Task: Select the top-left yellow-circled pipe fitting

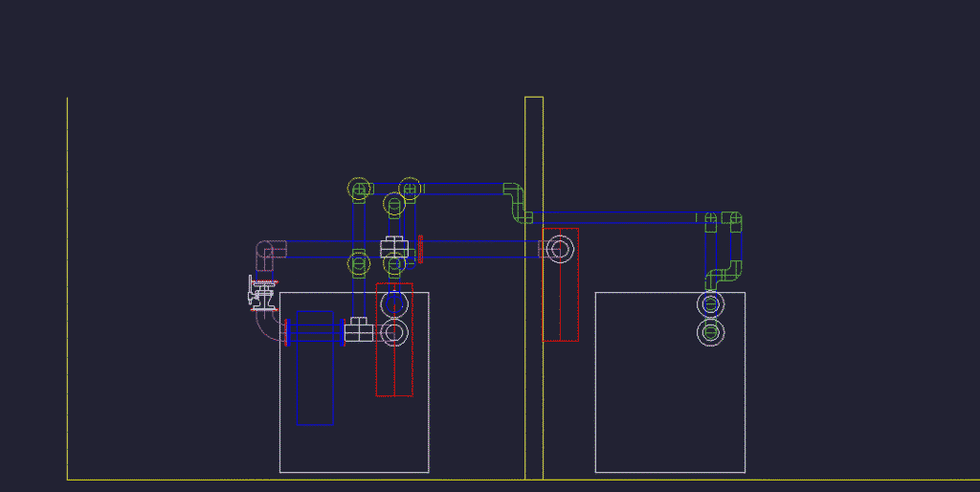Action: coord(359,190)
